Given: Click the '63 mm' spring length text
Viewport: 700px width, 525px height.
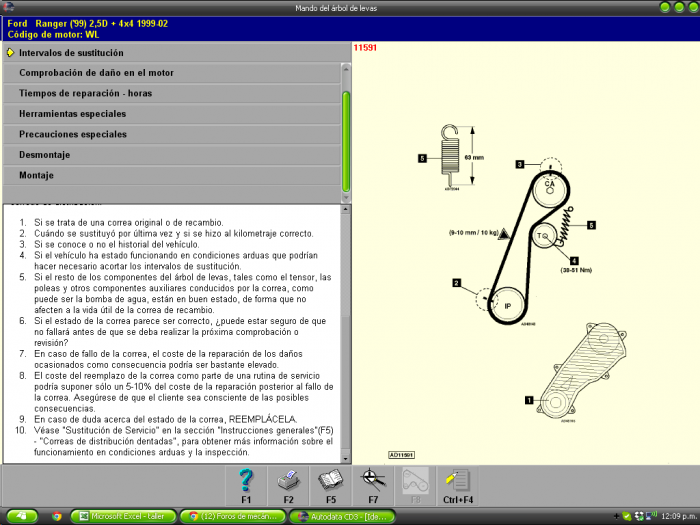Looking at the screenshot, I should (x=474, y=158).
